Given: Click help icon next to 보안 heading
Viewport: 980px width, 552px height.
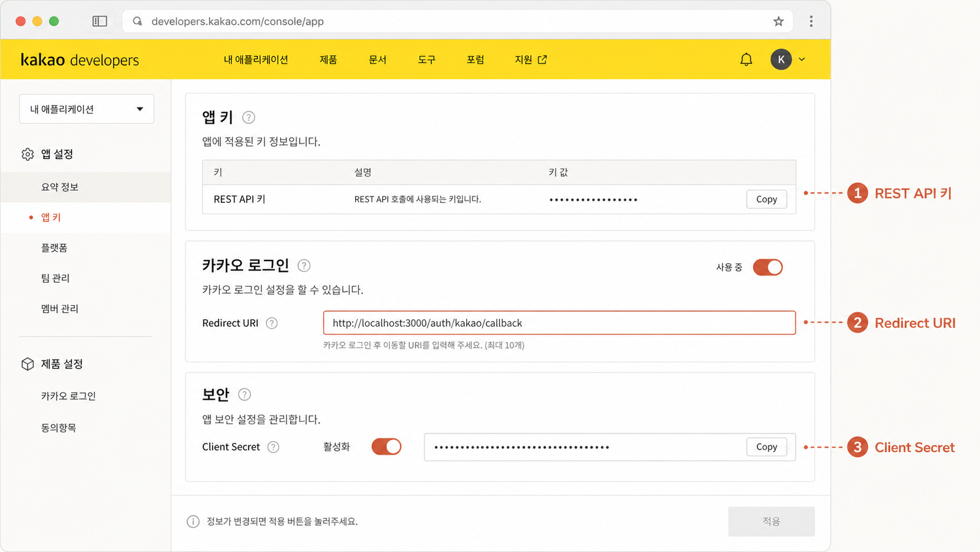Looking at the screenshot, I should tap(244, 395).
